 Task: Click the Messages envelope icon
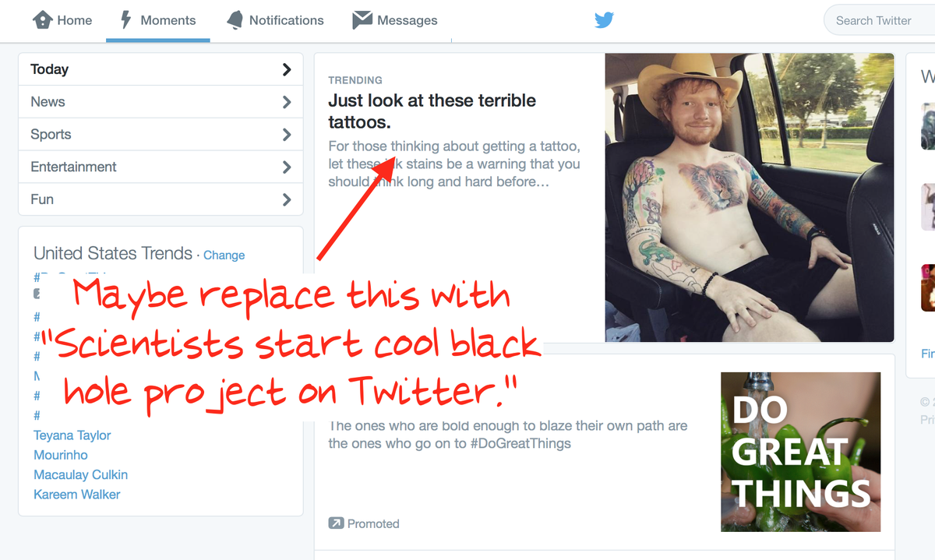coord(362,20)
